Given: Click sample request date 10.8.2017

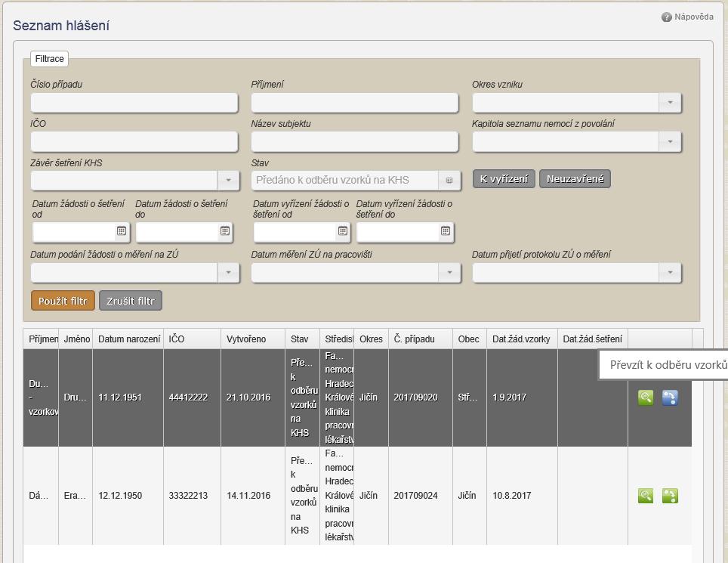Looking at the screenshot, I should 512,496.
